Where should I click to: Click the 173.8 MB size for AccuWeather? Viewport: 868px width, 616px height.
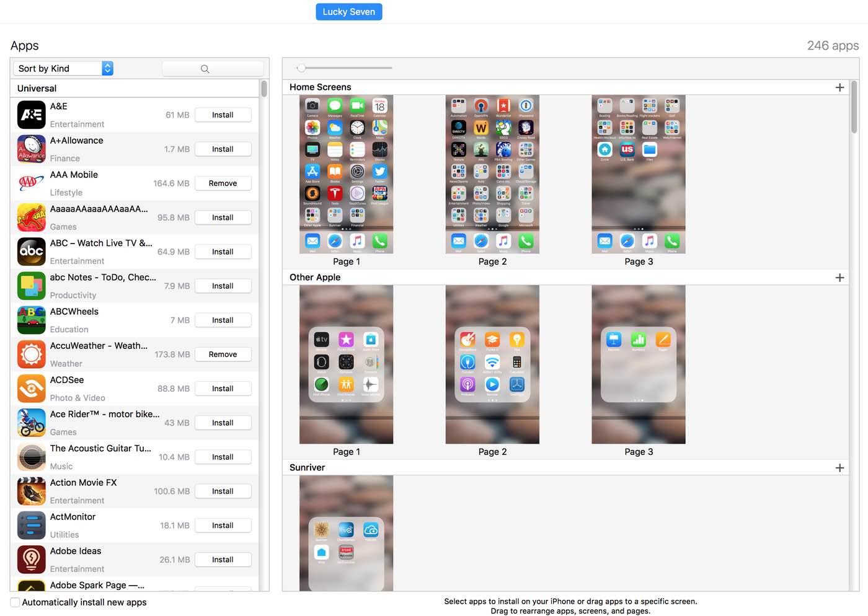pos(172,354)
